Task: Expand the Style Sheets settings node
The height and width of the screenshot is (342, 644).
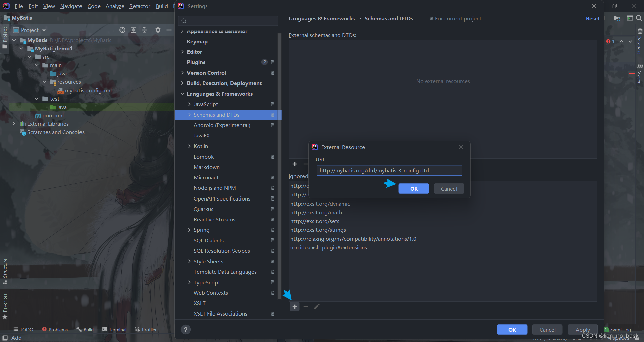Action: [x=189, y=262]
